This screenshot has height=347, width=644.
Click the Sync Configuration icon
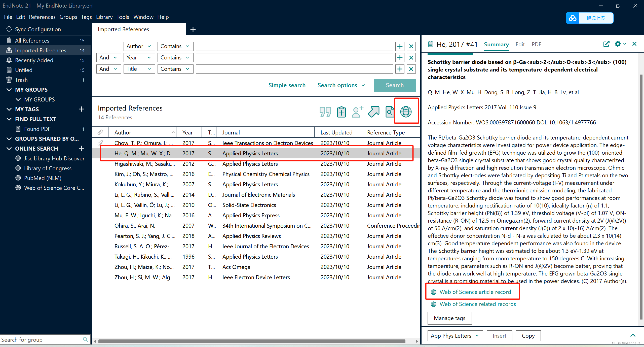(x=9, y=29)
